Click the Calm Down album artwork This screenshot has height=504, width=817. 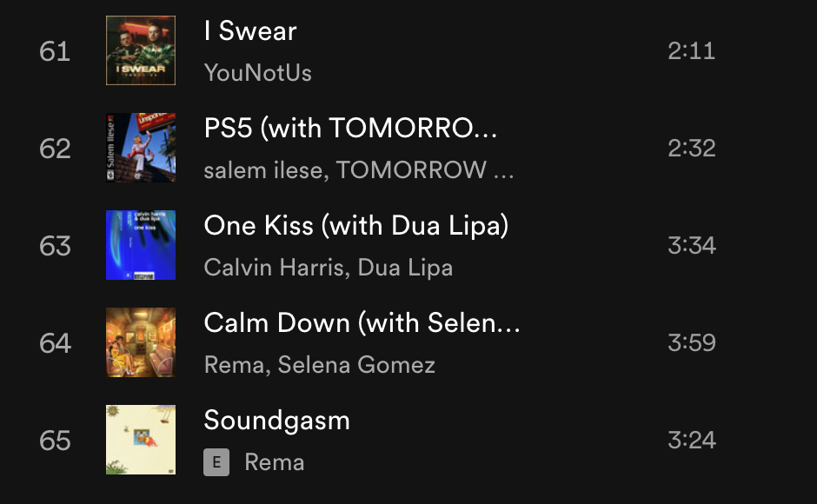[141, 342]
